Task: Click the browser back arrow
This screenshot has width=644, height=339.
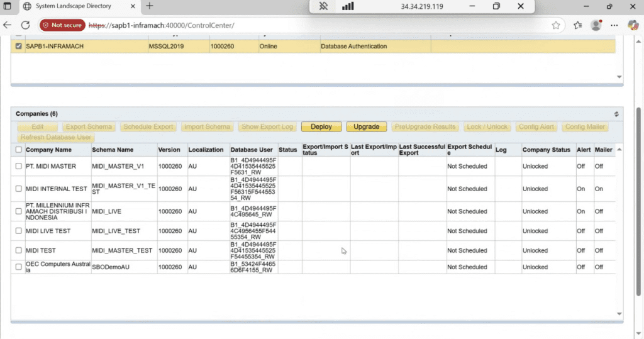Action: click(x=8, y=26)
